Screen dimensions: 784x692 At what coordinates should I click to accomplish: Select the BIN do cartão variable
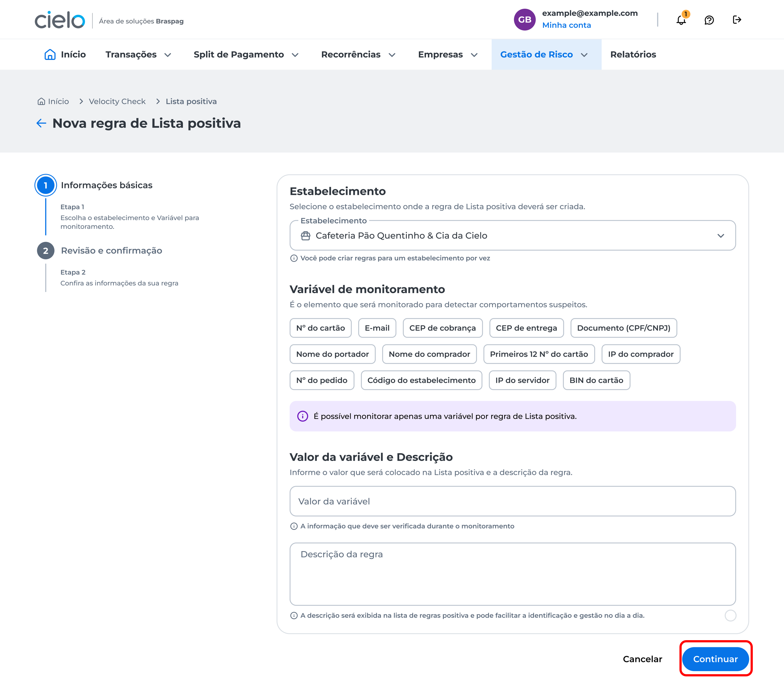[x=596, y=380]
